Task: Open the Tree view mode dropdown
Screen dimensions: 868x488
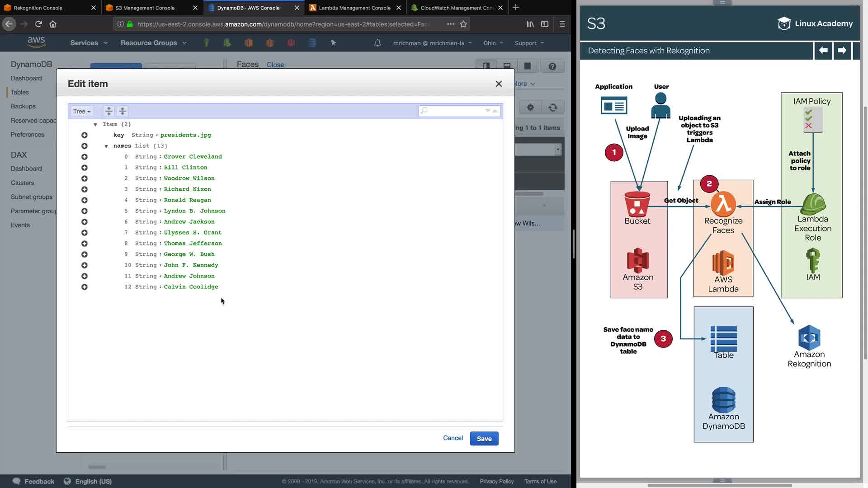Action: (82, 111)
